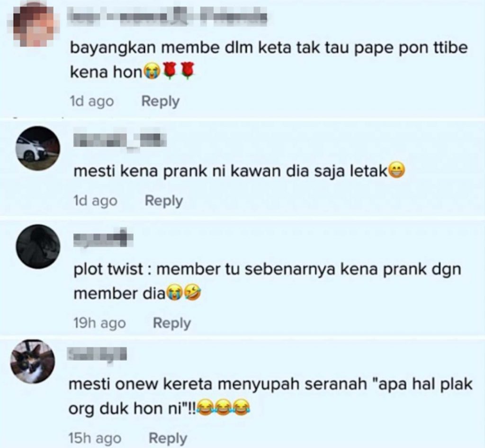
Task: Reply to the 'plot twist' comment
Action: click(171, 323)
